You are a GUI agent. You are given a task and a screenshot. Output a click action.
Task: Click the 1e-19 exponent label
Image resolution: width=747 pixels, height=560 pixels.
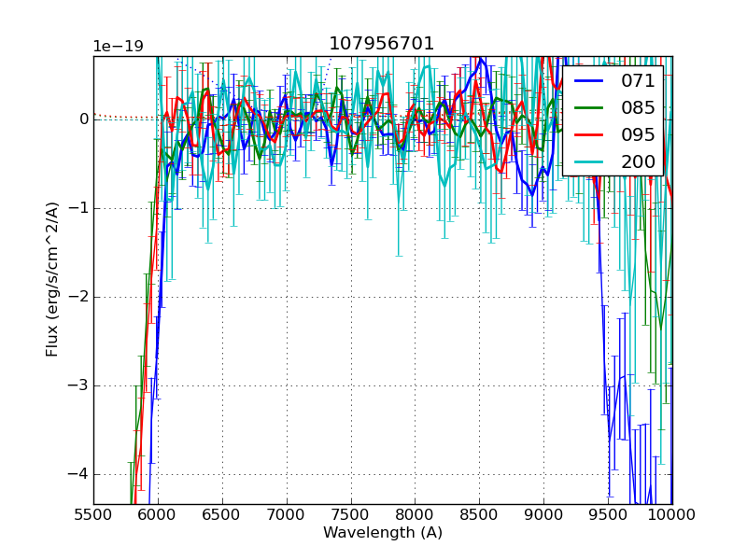[x=118, y=47]
